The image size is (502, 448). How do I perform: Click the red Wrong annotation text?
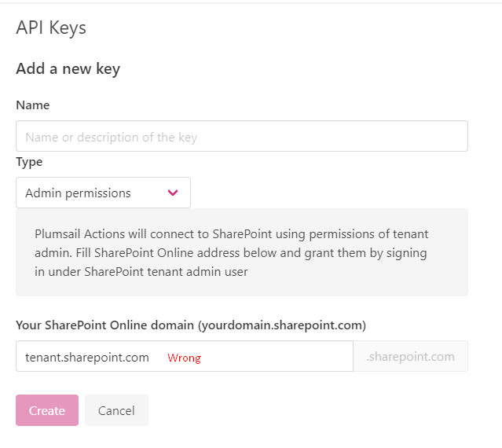184,358
